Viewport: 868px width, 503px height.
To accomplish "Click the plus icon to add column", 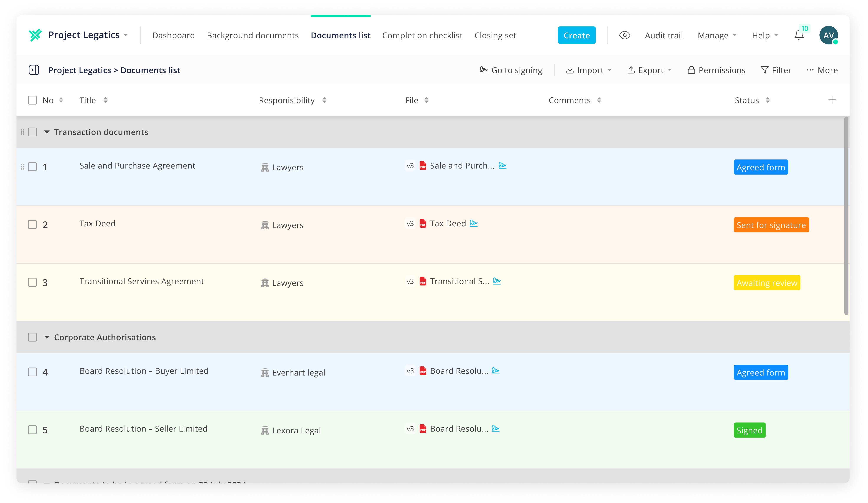I will 832,100.
